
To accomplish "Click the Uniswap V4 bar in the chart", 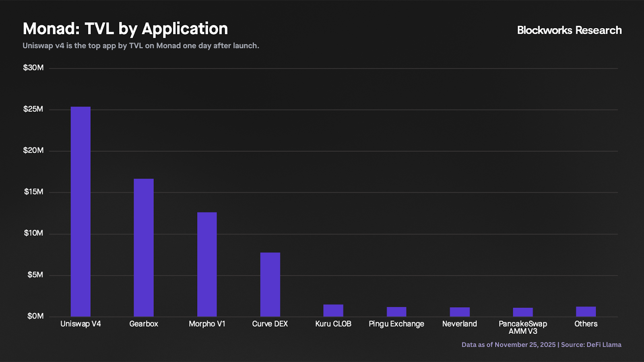I will [80, 212].
